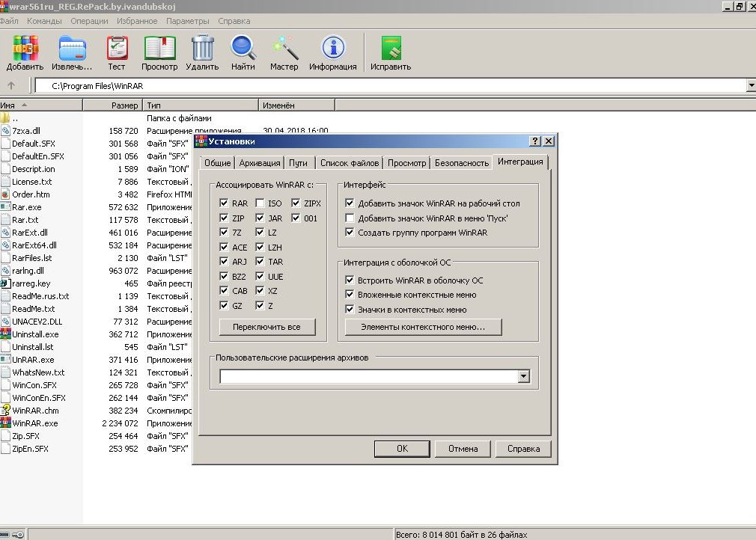Switch to the Архивация tab
The image size is (756, 540).
click(x=260, y=163)
